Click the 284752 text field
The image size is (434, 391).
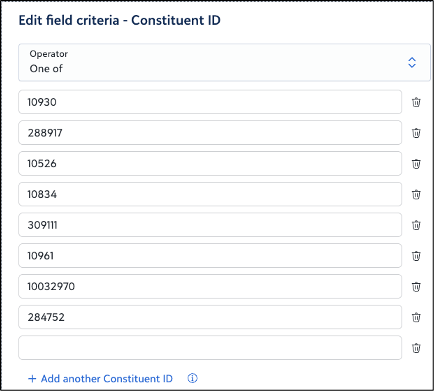coord(210,317)
